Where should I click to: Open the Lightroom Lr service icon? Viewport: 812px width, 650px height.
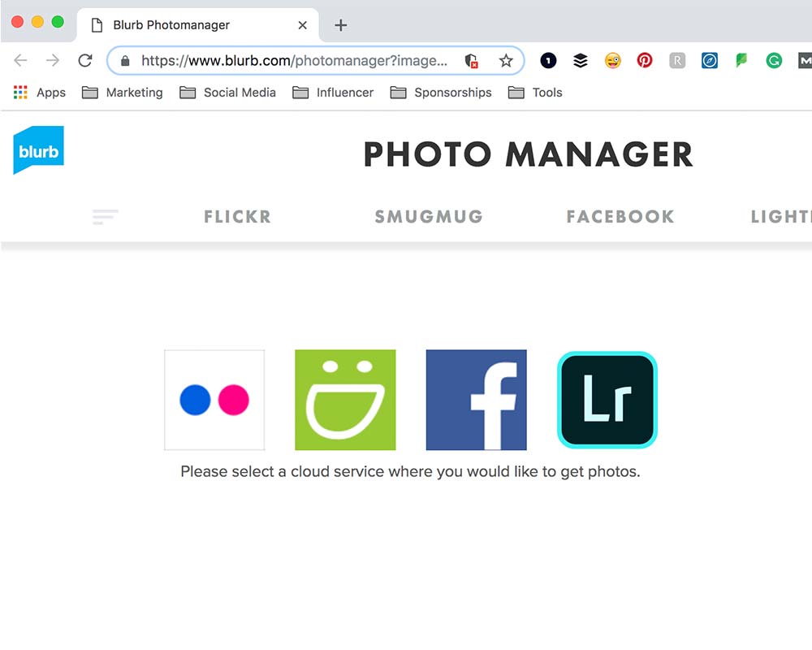coord(607,400)
